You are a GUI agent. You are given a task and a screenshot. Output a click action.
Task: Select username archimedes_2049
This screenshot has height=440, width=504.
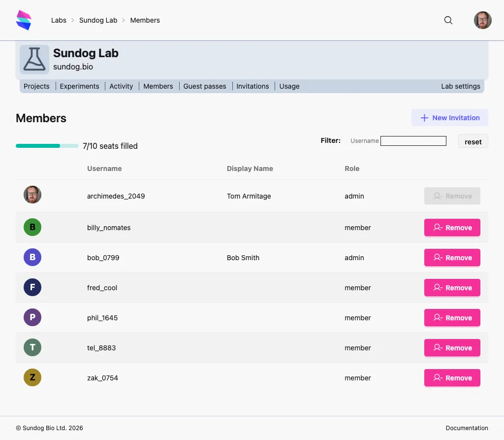click(116, 196)
